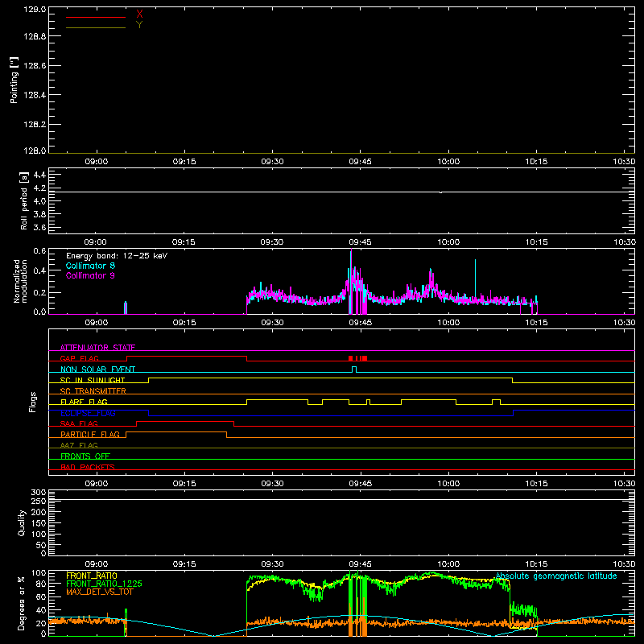Click the 150 tick on the Quality axis
Screen dimensions: 644x644
pos(38,522)
